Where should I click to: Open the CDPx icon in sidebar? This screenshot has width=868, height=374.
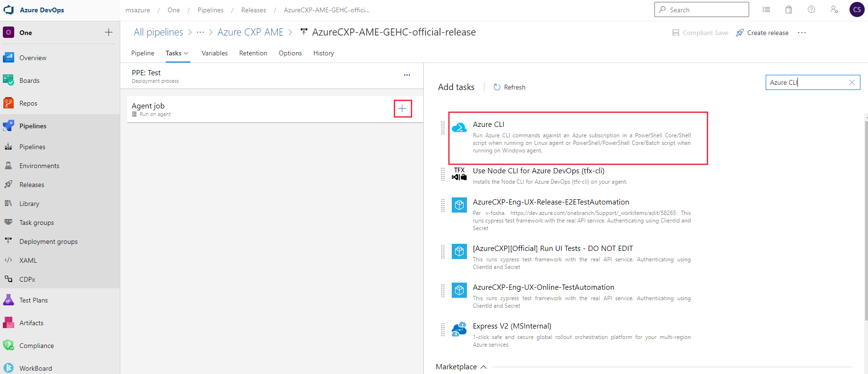pos(9,279)
